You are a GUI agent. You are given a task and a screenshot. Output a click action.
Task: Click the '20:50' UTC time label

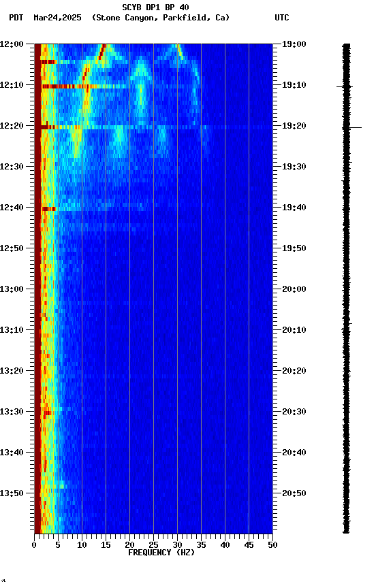coord(294,493)
